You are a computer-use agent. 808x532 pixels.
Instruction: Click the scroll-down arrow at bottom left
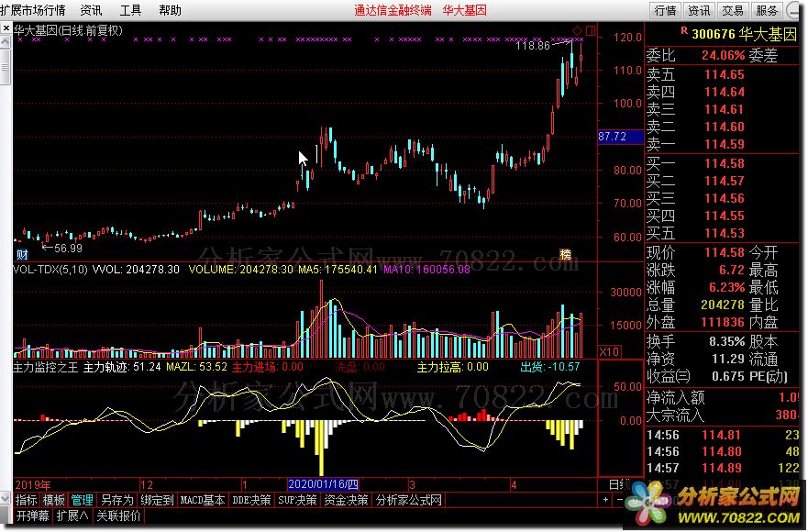[6, 498]
